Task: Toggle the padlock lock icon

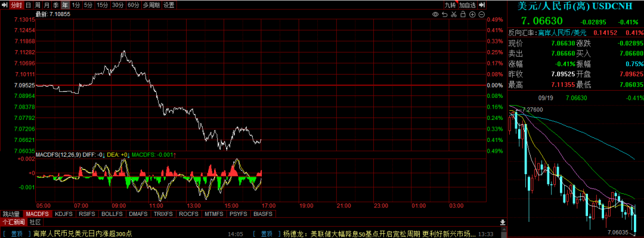Action: click(x=463, y=14)
